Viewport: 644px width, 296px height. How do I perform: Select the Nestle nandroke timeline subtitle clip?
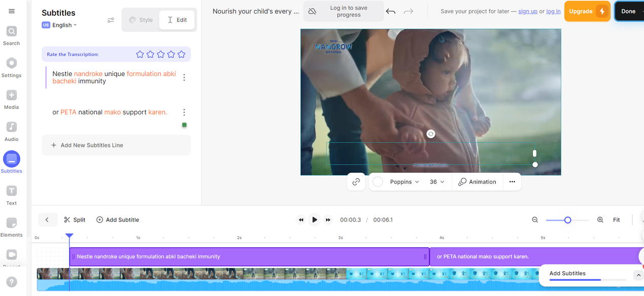pos(249,256)
